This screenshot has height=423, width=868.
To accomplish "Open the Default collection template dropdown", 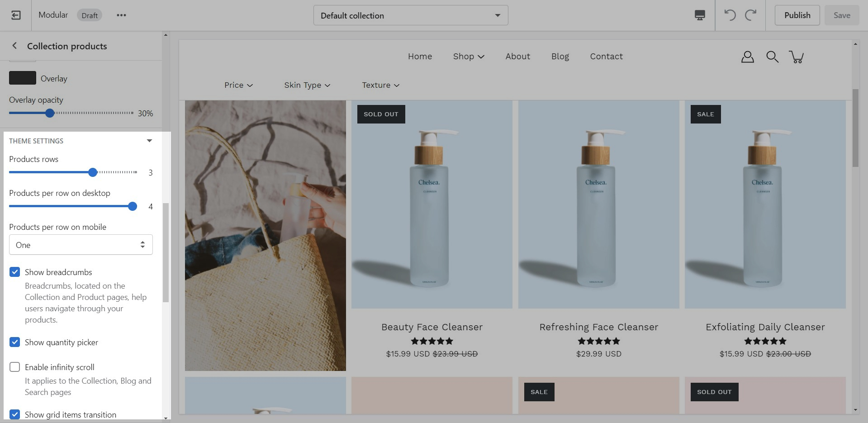I will pyautogui.click(x=410, y=15).
